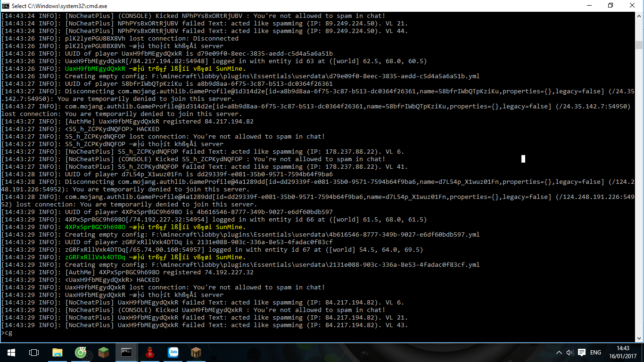Open the clock showing 14:43 16/01/2017
The image size is (644, 362).
623,352
